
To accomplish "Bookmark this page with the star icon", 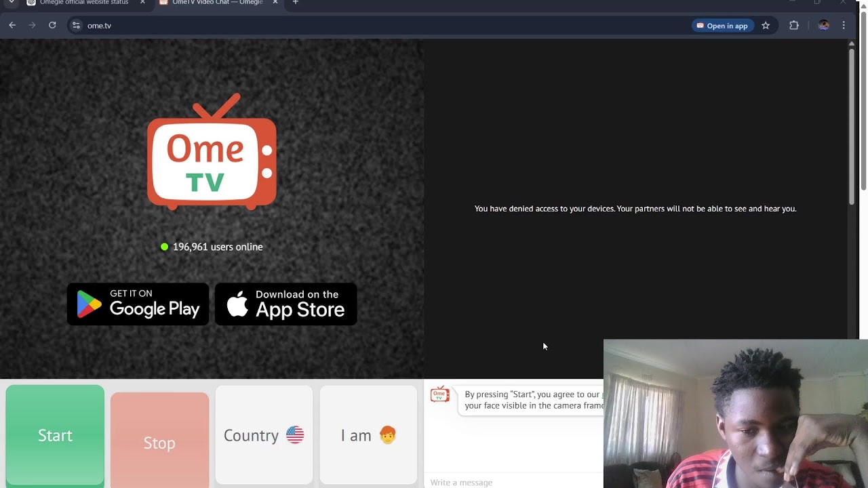I will point(766,25).
